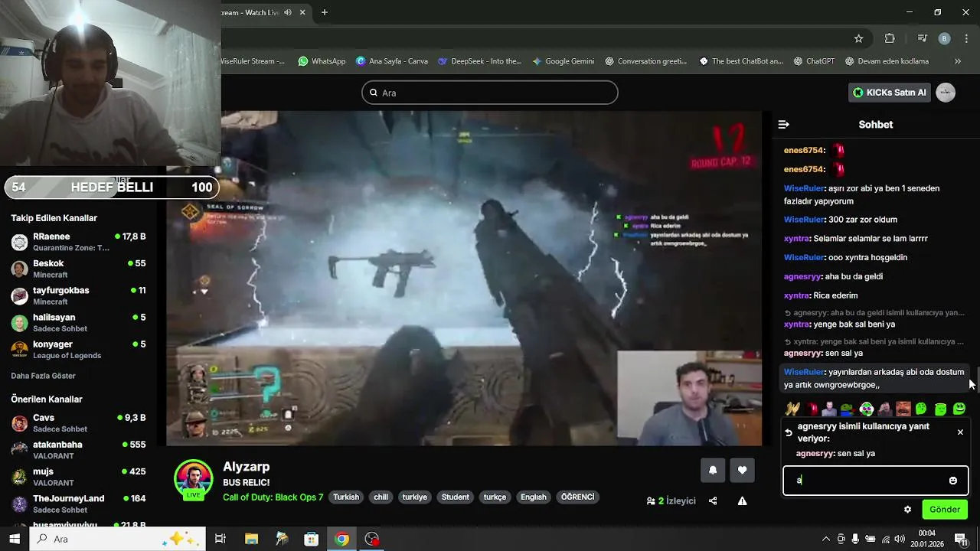Screen dimensions: 980x551
Task: Select the Student tag
Action: pyautogui.click(x=455, y=497)
